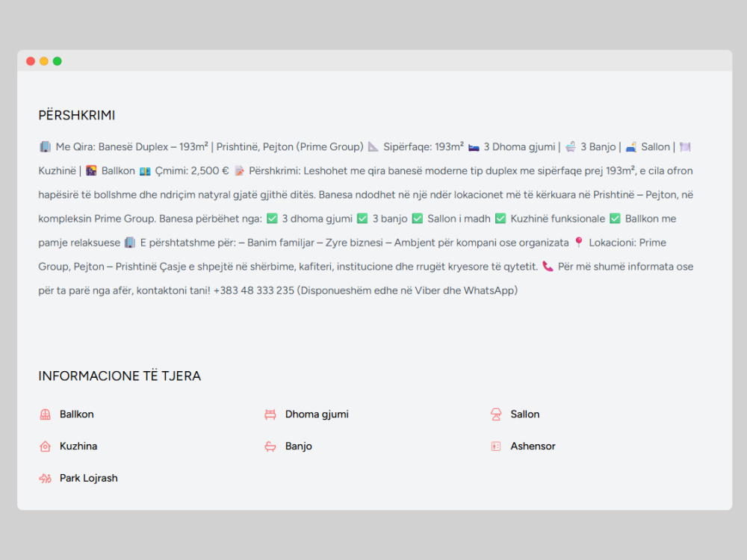Click the green check before Ballkon me pamje
Screen dimensions: 747x560
[x=615, y=219]
